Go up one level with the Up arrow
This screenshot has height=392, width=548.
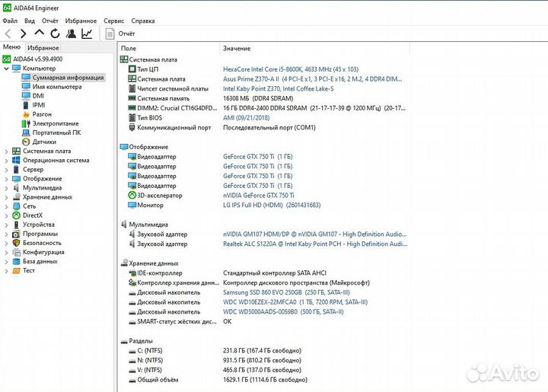(39, 33)
